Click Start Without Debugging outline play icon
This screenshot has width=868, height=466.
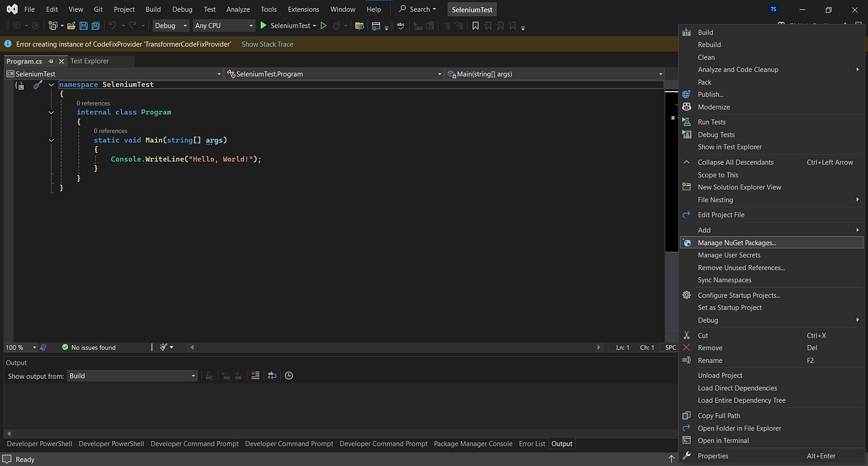click(x=323, y=25)
